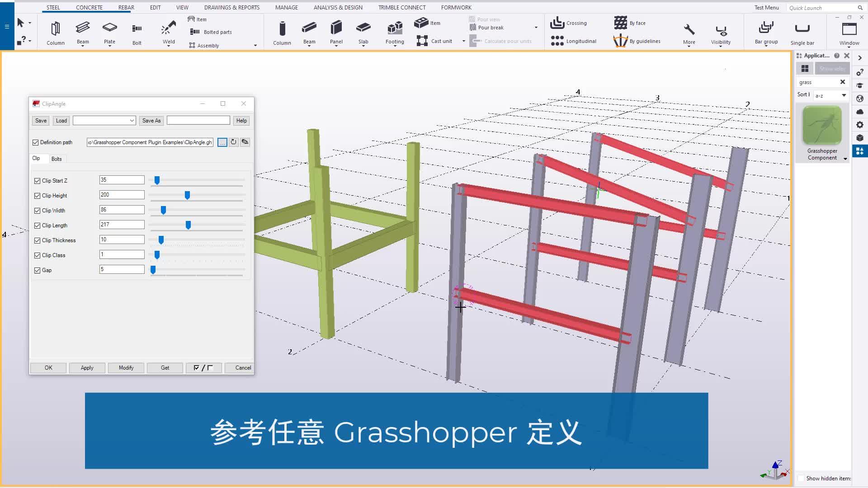
Task: Open the ANALYSIS & DESIGN menu
Action: click(x=337, y=7)
